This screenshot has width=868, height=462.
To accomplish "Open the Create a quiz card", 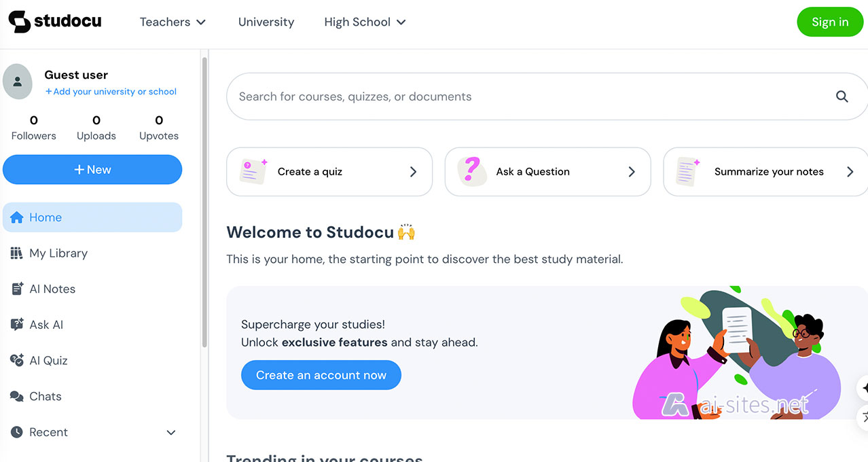I will click(x=329, y=172).
